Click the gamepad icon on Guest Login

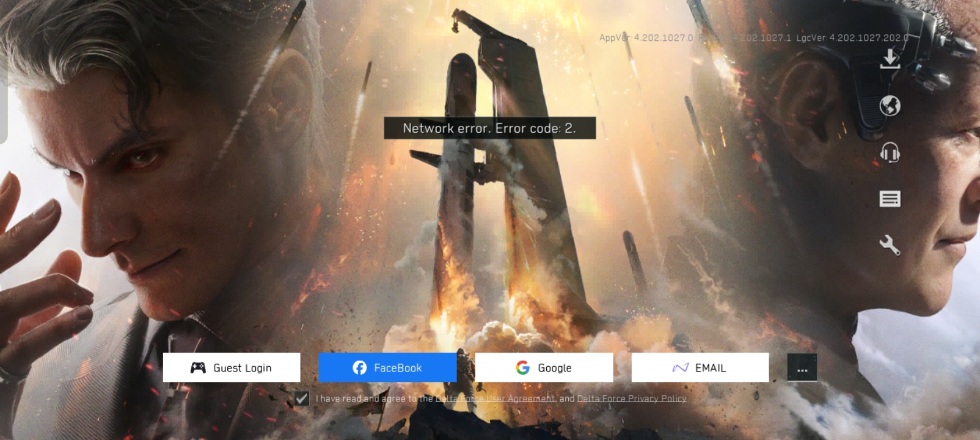[198, 368]
